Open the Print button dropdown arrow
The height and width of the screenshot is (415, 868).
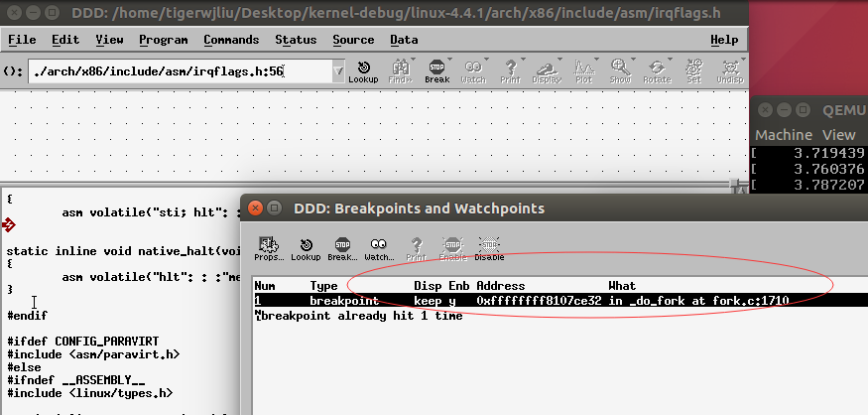coord(523,60)
